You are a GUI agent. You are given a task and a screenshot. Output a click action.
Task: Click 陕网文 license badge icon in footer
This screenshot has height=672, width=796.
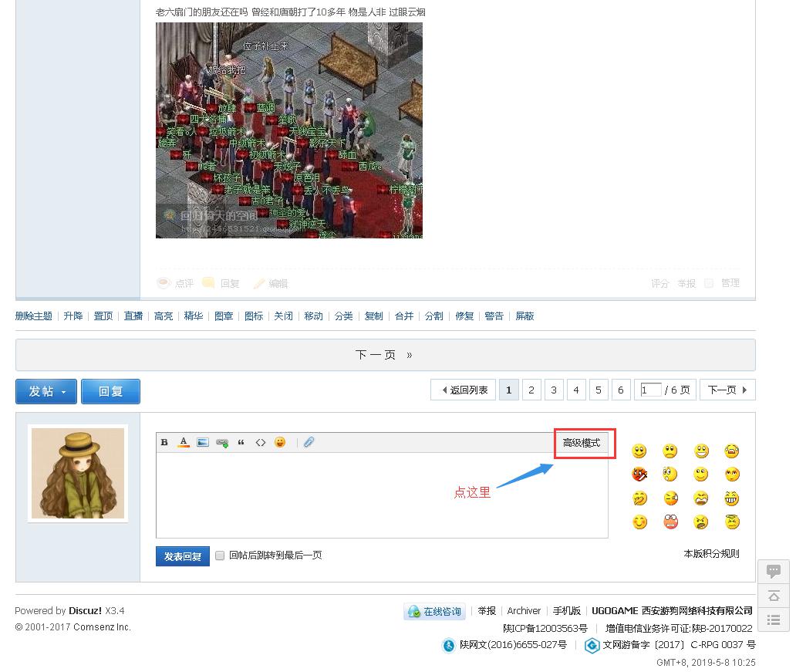pos(449,645)
